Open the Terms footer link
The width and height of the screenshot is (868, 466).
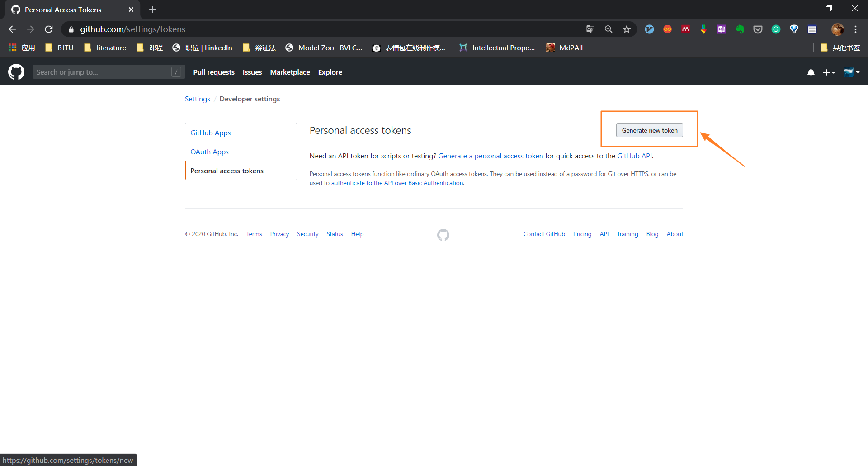coord(254,234)
